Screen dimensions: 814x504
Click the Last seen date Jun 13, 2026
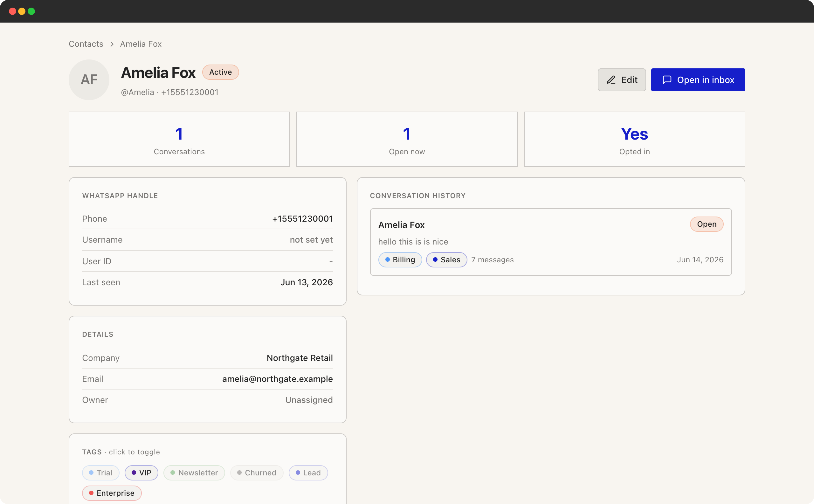[x=306, y=282]
